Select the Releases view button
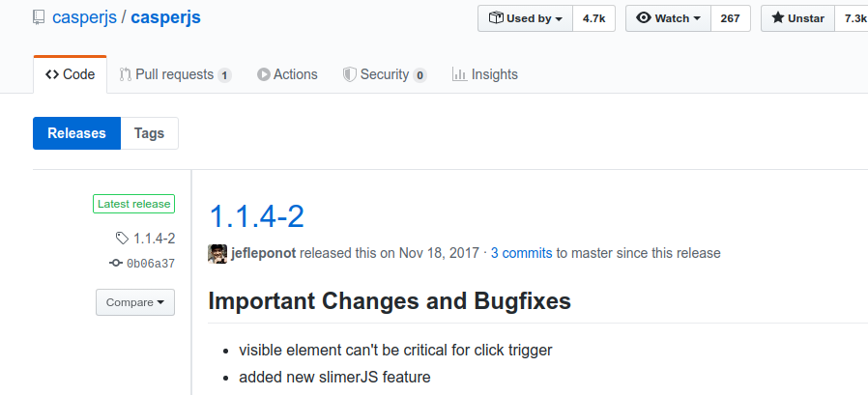 coord(77,133)
